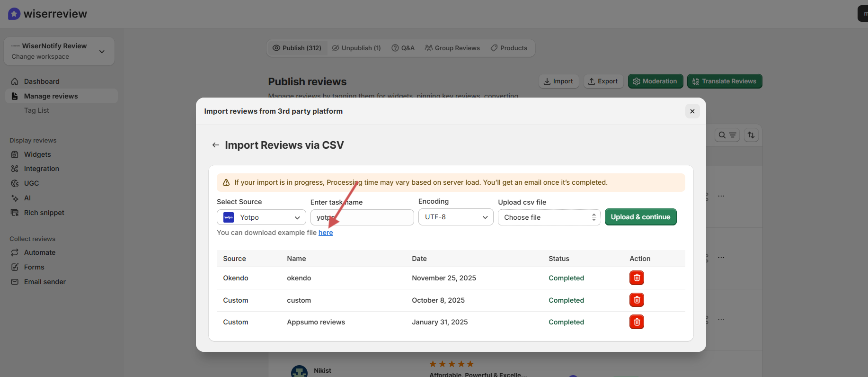Open the Group Reviews tab

[452, 48]
